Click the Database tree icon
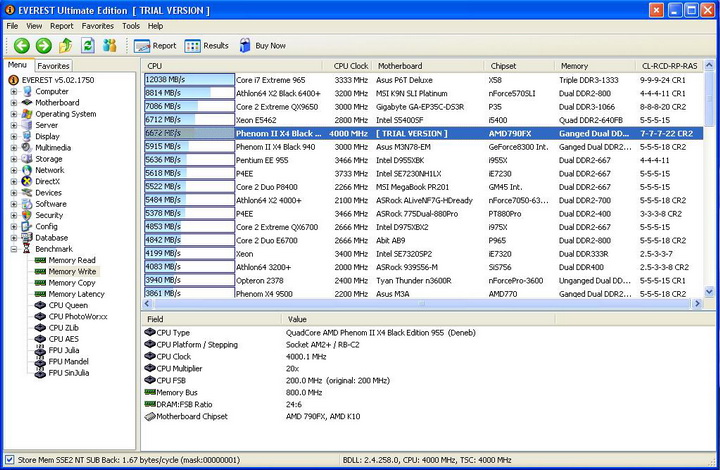Image resolution: width=720 pixels, height=470 pixels. 27,238
